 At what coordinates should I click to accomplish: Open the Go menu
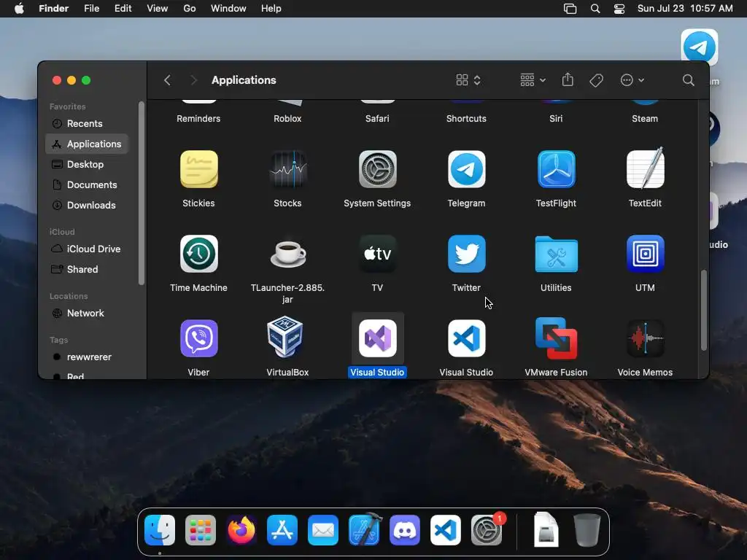pyautogui.click(x=190, y=9)
